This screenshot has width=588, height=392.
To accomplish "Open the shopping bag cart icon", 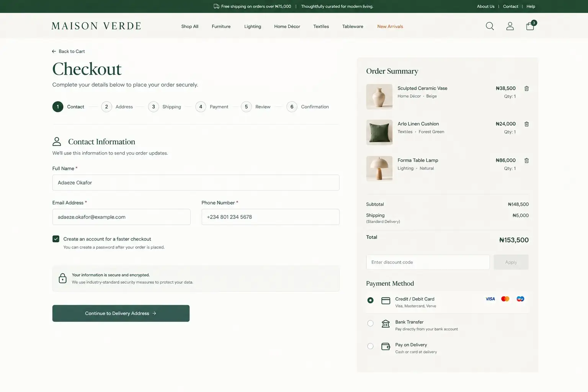I will pos(531,26).
